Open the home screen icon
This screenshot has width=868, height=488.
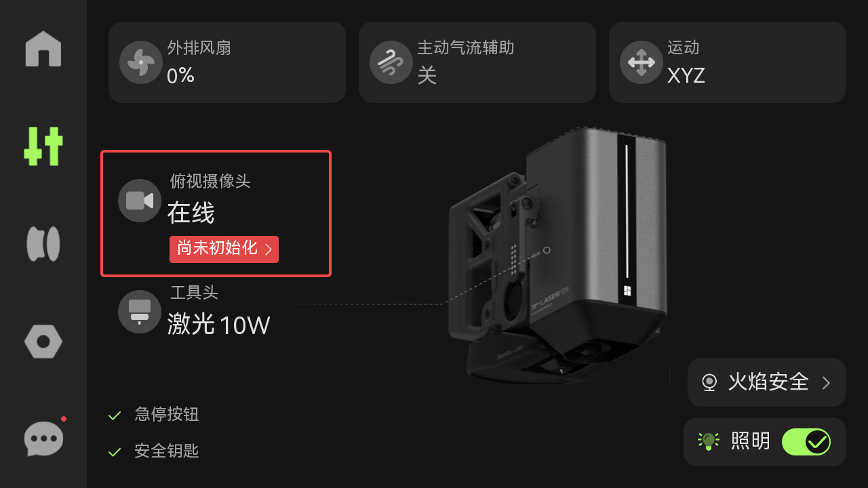click(x=43, y=49)
